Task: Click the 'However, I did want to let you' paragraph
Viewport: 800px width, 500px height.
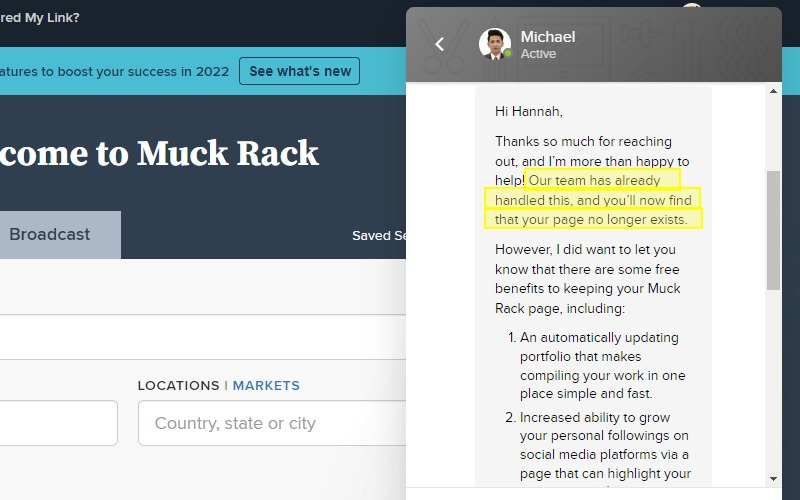Action: pos(589,279)
